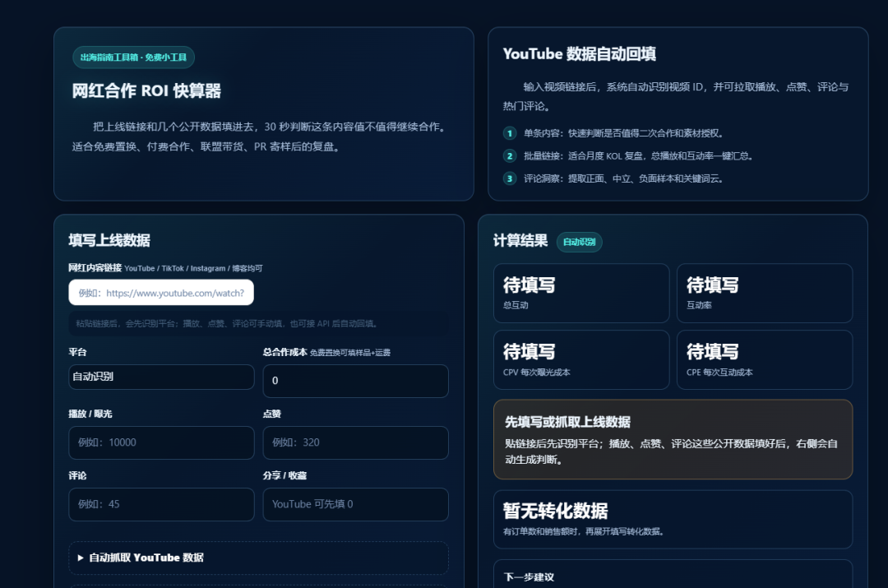Viewport: 888px width, 588px height.
Task: Click the 评论 input with placeholder 45
Action: click(161, 504)
